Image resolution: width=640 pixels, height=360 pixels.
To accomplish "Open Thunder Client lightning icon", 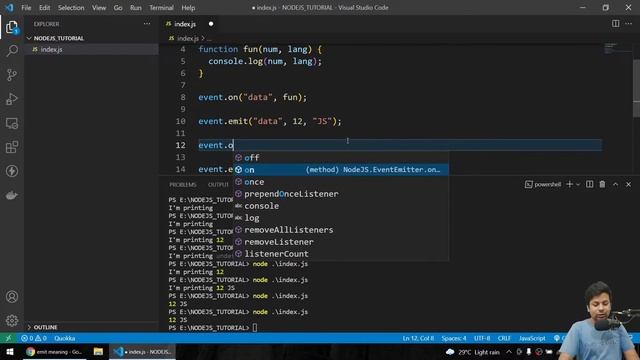I will tap(12, 171).
